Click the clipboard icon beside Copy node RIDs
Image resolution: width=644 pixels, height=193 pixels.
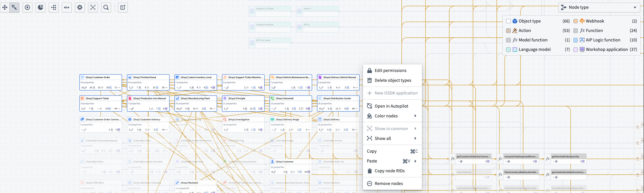pos(370,171)
